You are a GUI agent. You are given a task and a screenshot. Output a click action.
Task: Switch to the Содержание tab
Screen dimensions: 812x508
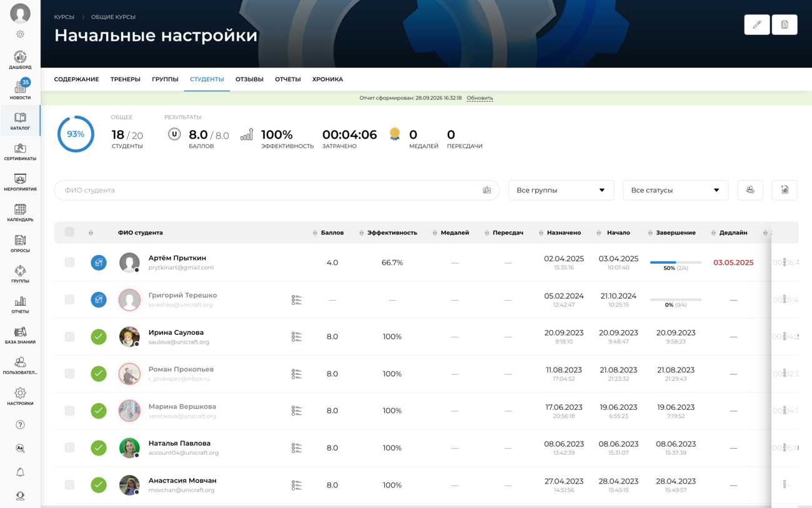tap(76, 79)
